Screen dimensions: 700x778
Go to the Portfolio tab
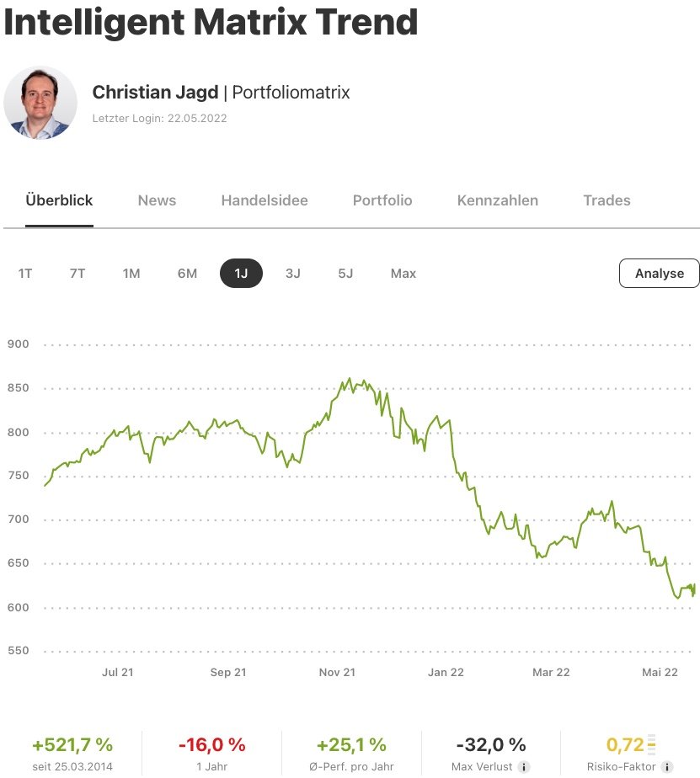coord(382,200)
